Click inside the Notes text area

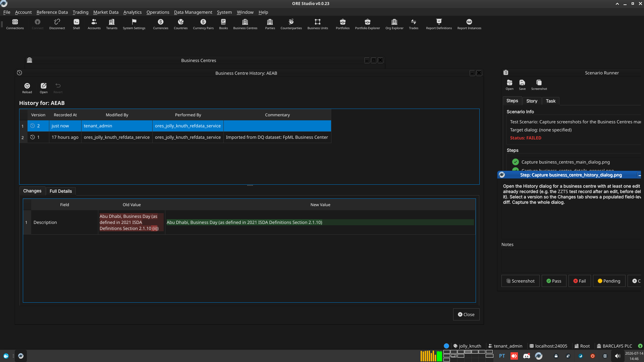[571, 261]
